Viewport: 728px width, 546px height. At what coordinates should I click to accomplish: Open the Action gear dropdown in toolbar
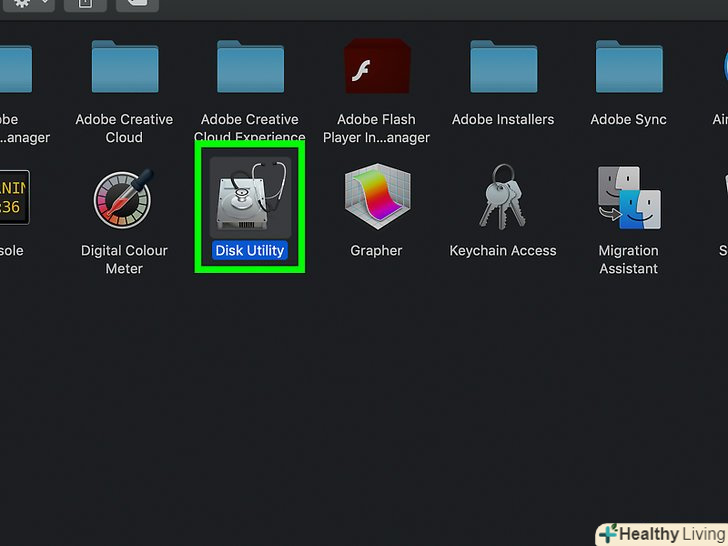coord(29,4)
